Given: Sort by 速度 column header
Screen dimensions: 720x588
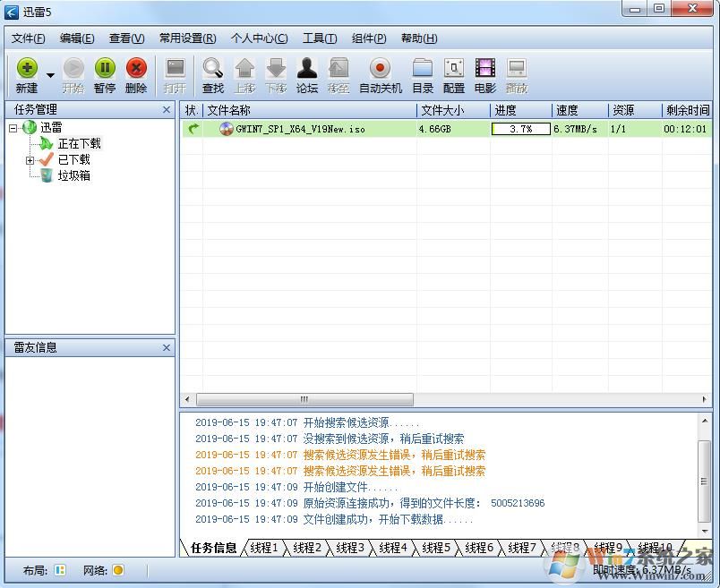Looking at the screenshot, I should pos(580,110).
